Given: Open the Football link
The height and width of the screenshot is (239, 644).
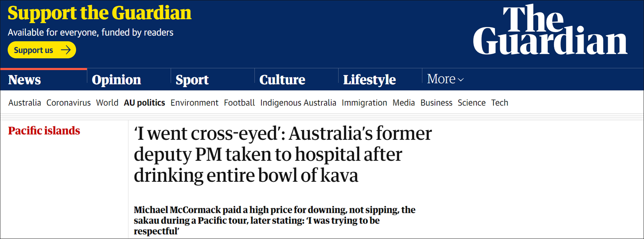Looking at the screenshot, I should tap(239, 103).
